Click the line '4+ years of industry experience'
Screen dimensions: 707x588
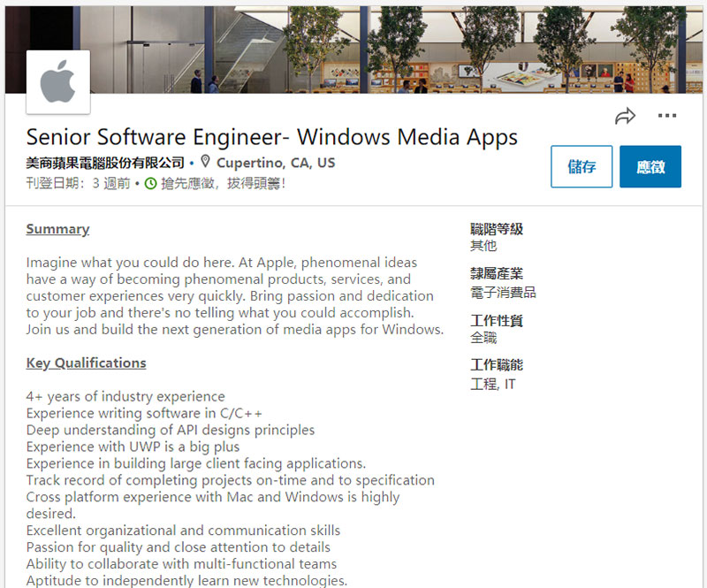(x=125, y=397)
